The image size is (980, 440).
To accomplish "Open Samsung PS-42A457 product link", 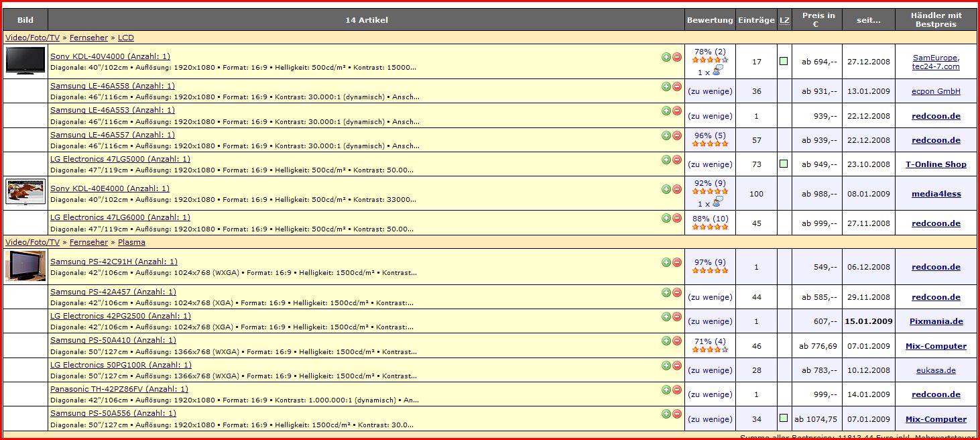I will (113, 292).
